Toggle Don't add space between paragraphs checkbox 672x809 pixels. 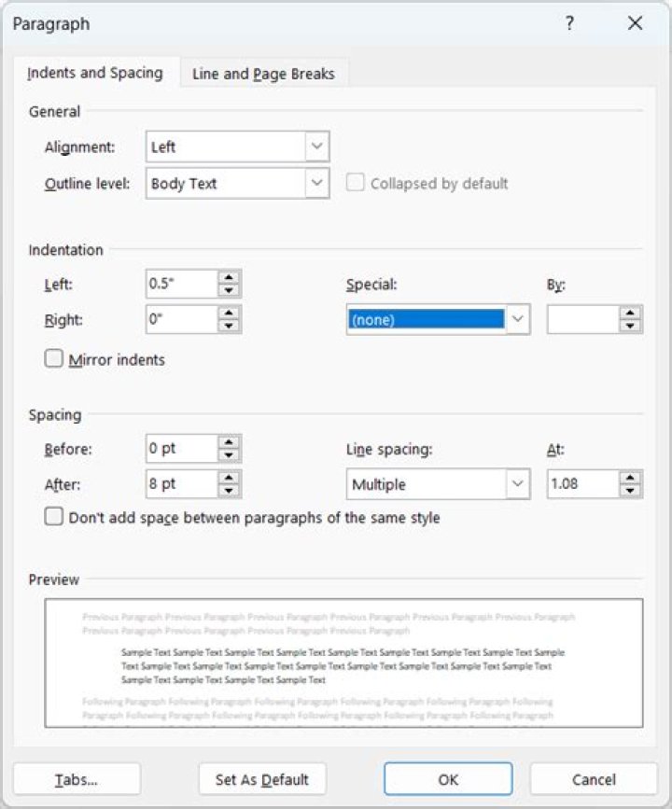point(54,516)
